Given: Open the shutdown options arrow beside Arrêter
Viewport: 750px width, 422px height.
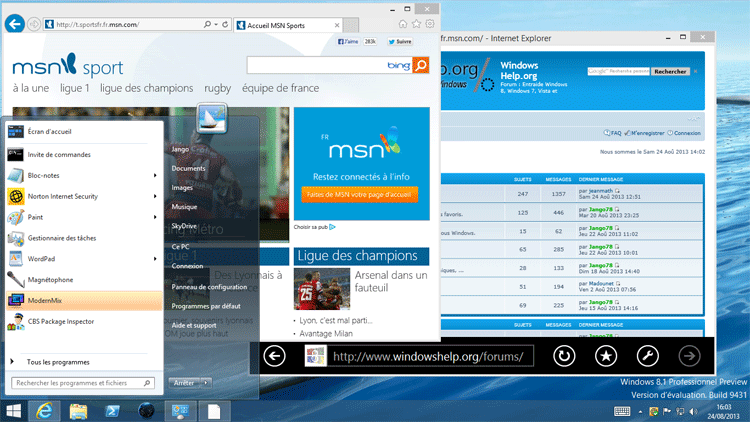Looking at the screenshot, I should point(206,383).
